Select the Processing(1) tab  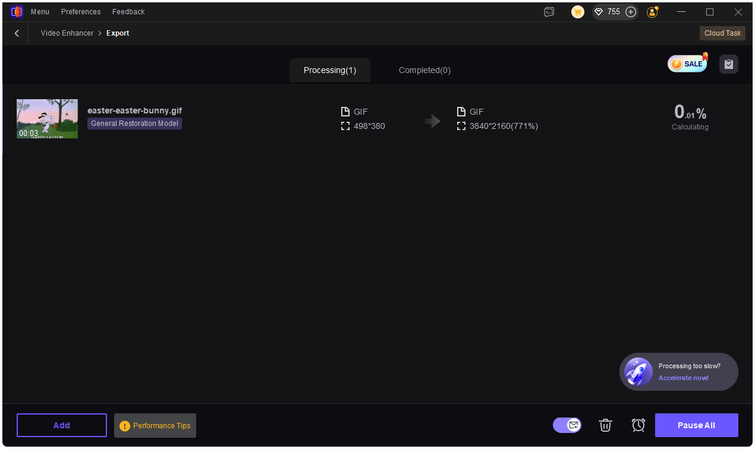point(330,70)
